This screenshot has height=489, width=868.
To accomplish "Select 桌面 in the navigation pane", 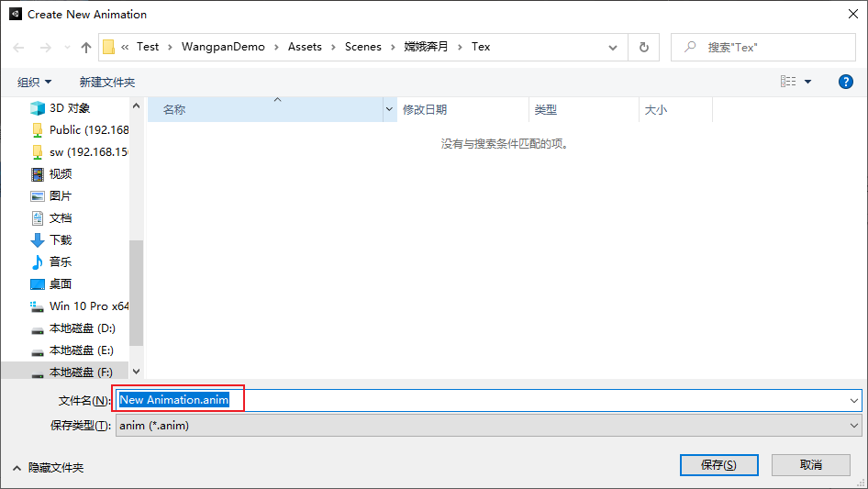I will pyautogui.click(x=61, y=284).
